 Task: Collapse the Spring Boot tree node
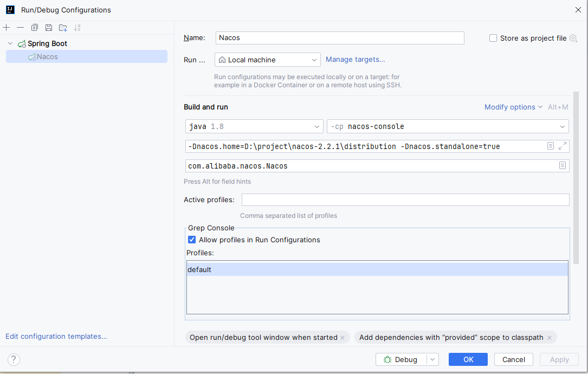coord(10,43)
